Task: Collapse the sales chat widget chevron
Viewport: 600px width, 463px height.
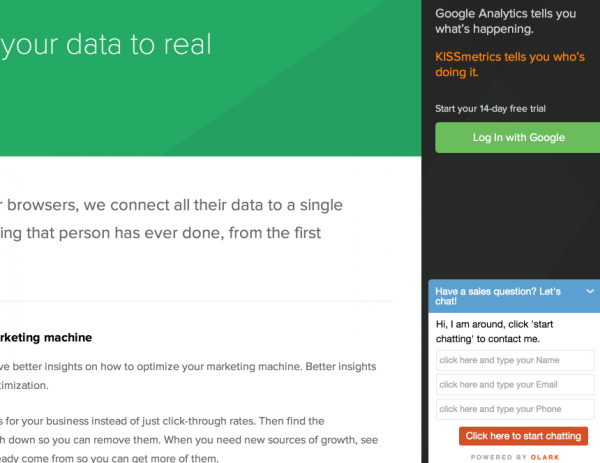Action: pos(590,292)
